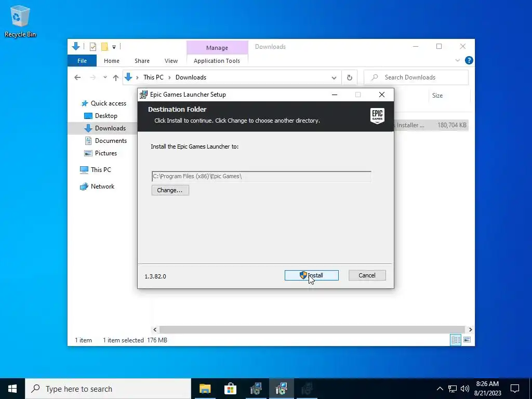Open File Explorer from taskbar
The width and height of the screenshot is (532, 399).
pos(205,389)
